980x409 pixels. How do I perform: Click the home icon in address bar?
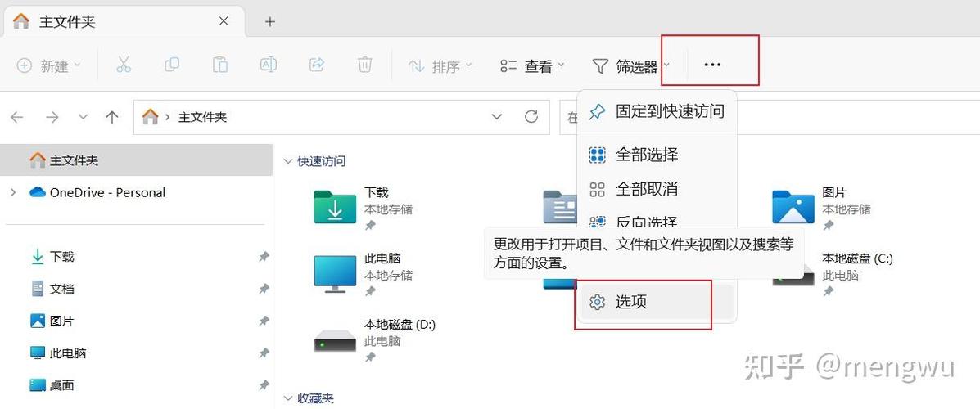[x=150, y=117]
